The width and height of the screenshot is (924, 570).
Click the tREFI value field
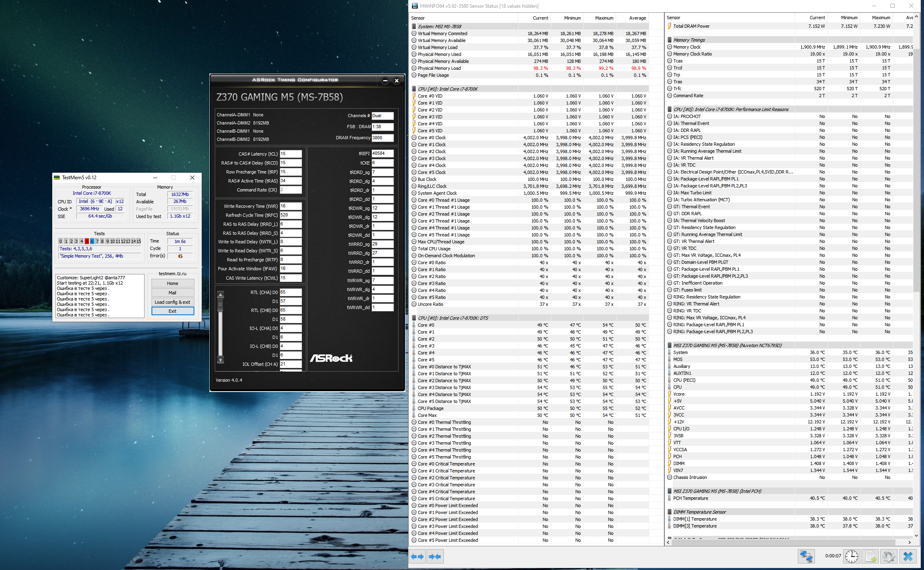382,154
